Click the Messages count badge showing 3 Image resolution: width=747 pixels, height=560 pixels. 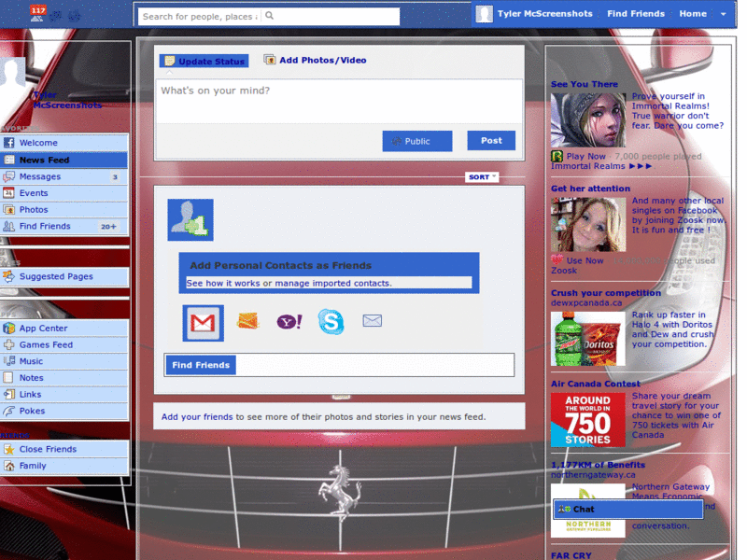pos(115,177)
